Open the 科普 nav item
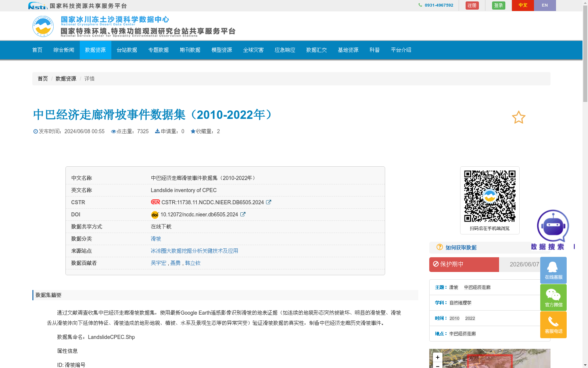This screenshot has width=588, height=368. [x=375, y=50]
